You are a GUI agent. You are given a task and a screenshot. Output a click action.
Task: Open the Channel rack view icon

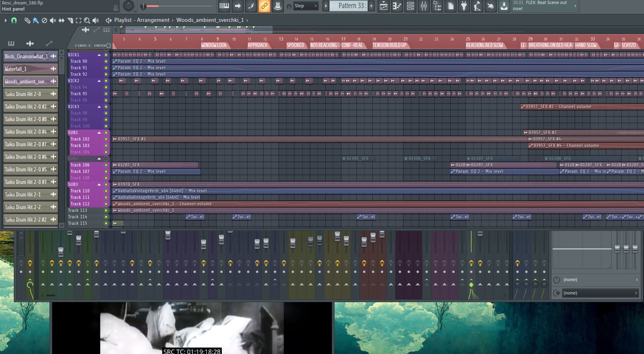click(410, 6)
